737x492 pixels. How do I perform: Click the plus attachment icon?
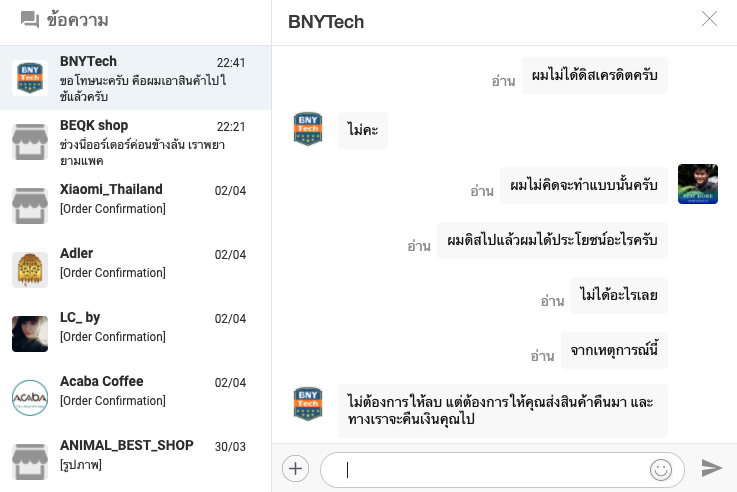coord(295,468)
